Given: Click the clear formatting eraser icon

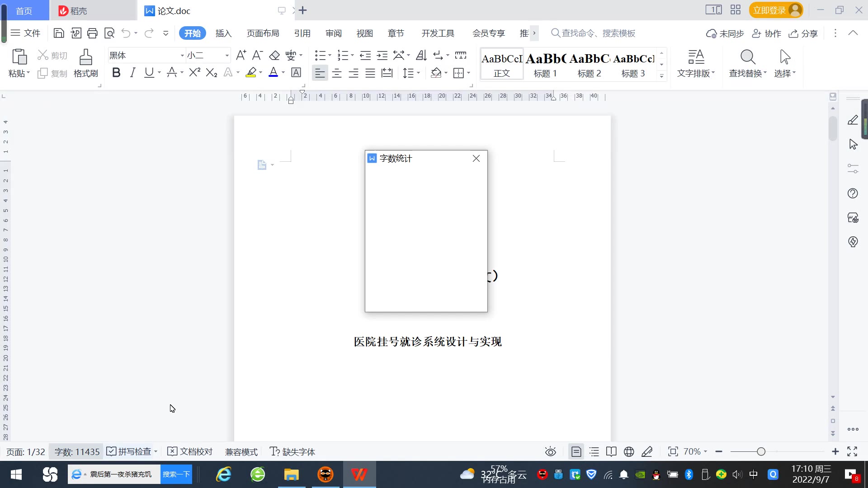Looking at the screenshot, I should pos(274,55).
